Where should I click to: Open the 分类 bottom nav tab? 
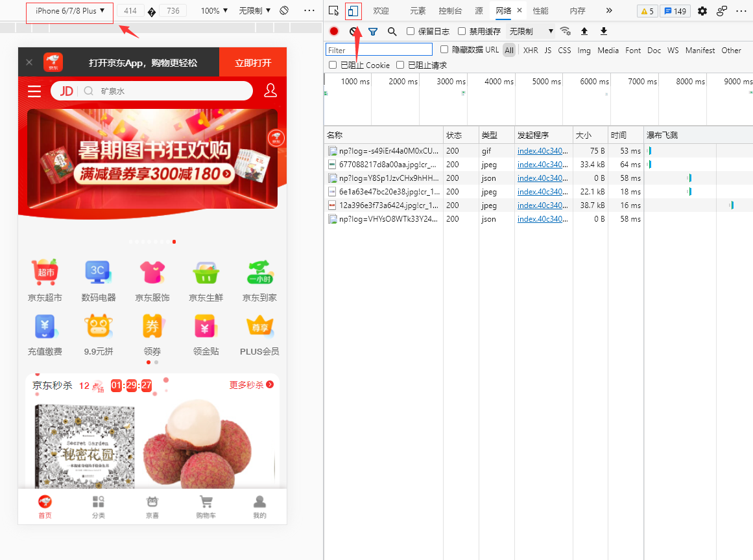99,507
